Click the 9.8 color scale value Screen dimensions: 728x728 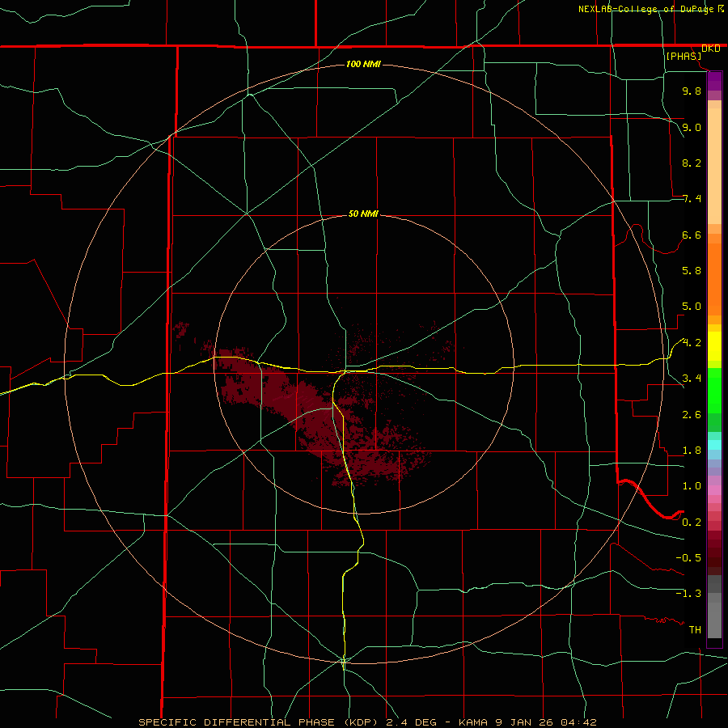tap(692, 91)
